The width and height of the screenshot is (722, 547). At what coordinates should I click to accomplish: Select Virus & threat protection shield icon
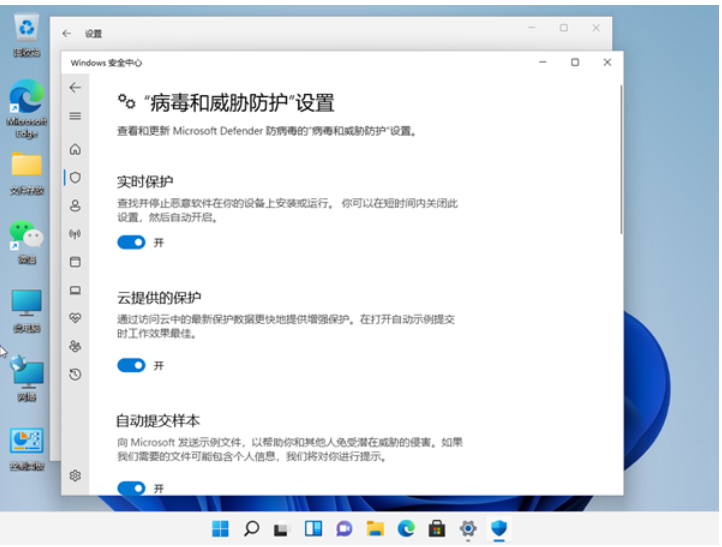pyautogui.click(x=75, y=177)
